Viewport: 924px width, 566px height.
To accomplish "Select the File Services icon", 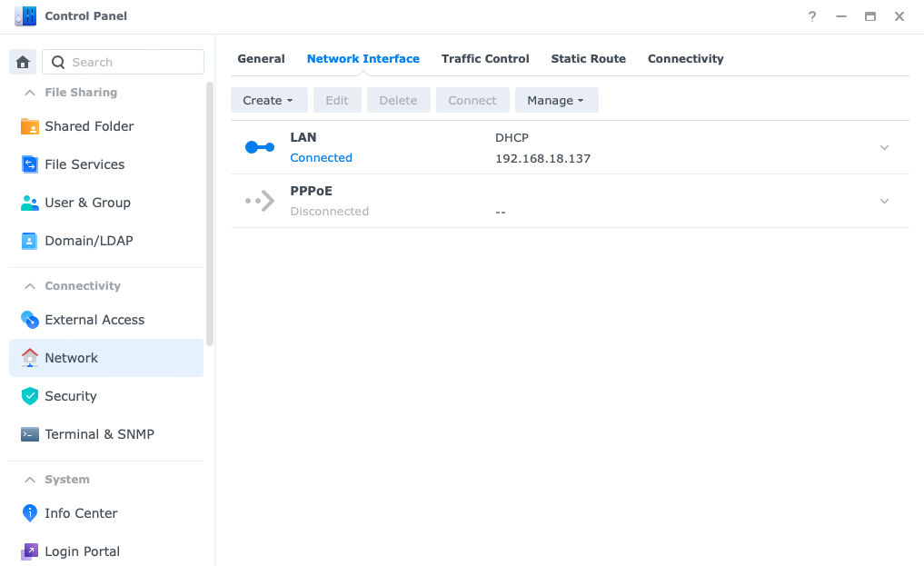I will 30,164.
